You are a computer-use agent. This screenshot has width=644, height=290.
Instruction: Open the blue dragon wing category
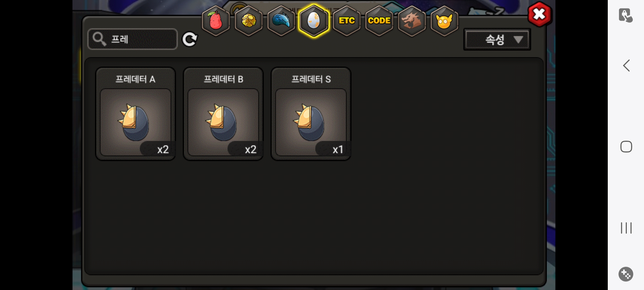[x=281, y=21]
